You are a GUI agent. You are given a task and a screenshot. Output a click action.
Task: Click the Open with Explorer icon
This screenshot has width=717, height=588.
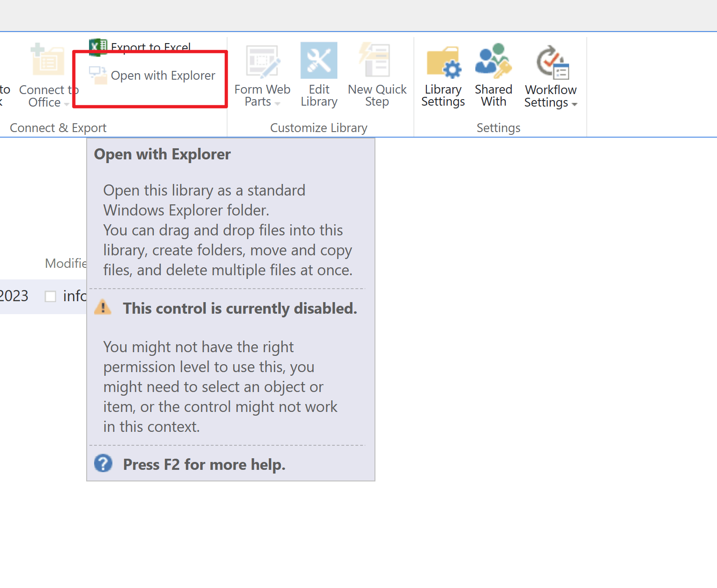[x=98, y=75]
